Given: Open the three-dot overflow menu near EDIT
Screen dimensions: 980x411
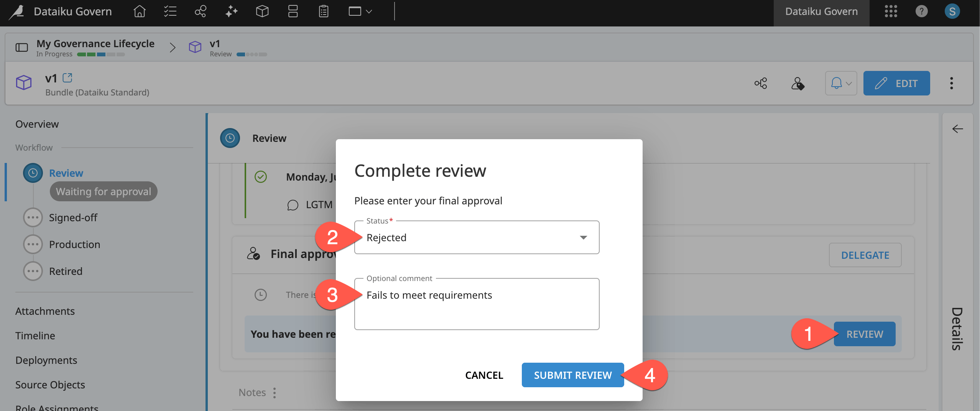Looking at the screenshot, I should (x=952, y=83).
